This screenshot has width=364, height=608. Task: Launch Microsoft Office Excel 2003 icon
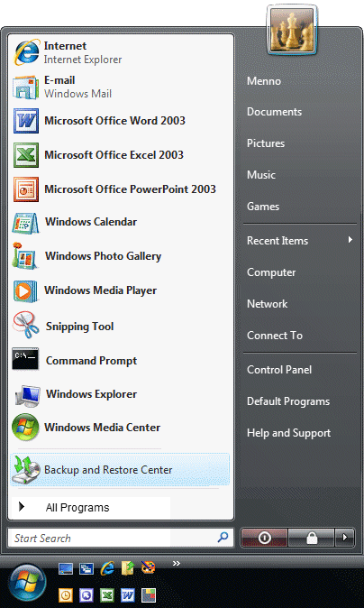coord(25,155)
